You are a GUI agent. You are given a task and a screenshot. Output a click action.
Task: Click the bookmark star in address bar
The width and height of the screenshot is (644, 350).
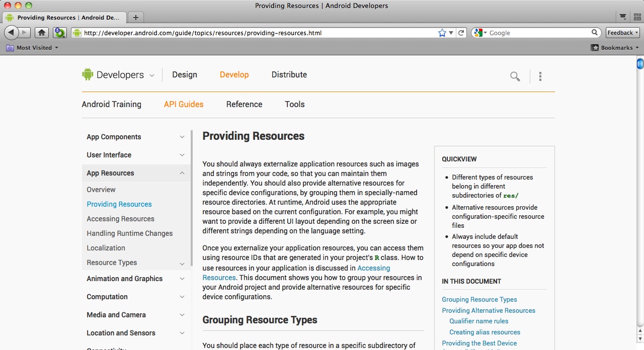pyautogui.click(x=442, y=33)
